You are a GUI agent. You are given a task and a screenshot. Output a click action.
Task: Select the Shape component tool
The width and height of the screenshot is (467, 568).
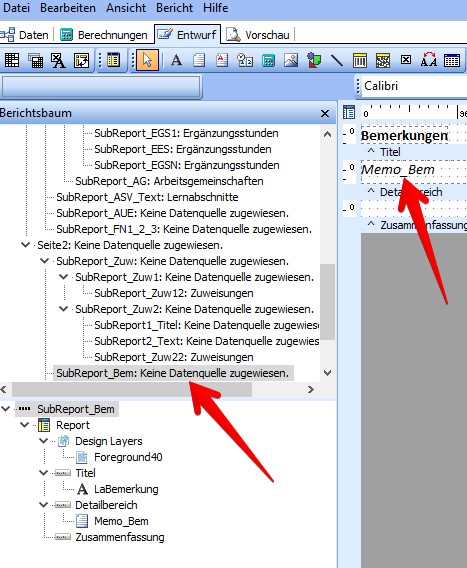point(314,60)
